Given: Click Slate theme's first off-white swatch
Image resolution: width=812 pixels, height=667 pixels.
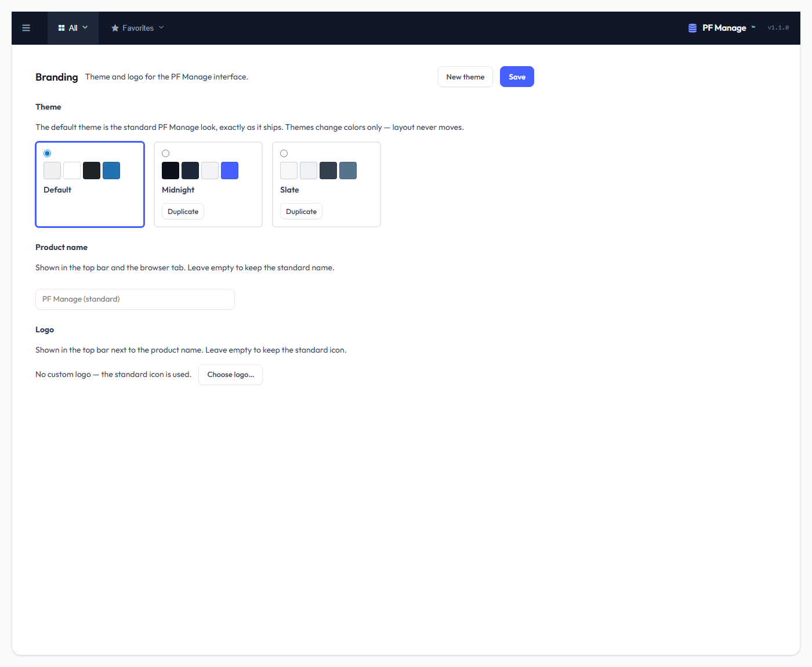Looking at the screenshot, I should pyautogui.click(x=289, y=171).
